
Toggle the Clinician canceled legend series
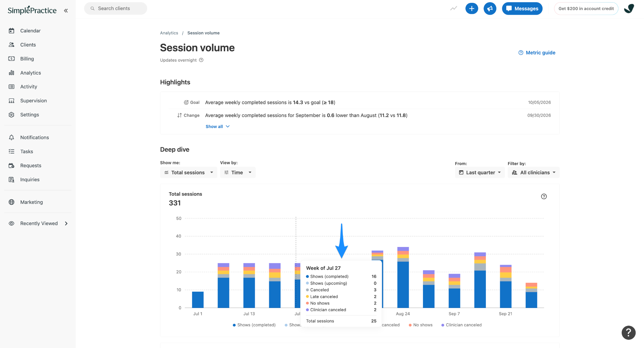(x=461, y=325)
